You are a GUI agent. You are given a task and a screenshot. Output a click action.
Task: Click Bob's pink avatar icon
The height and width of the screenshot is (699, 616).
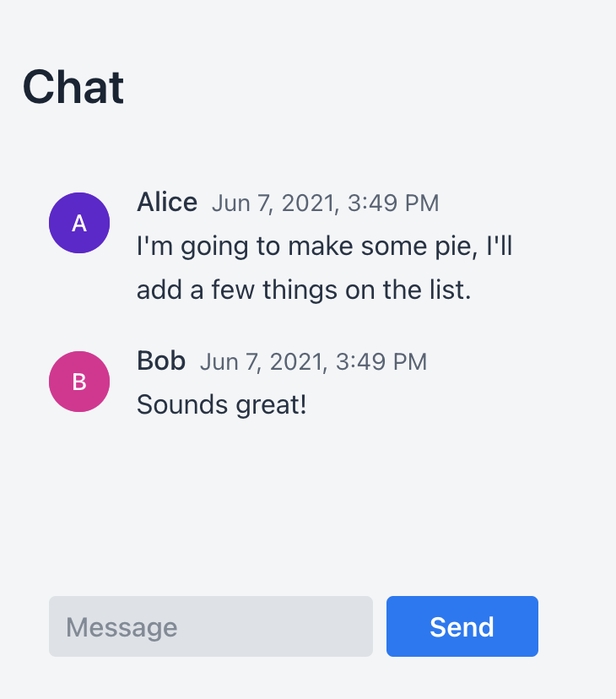point(79,382)
